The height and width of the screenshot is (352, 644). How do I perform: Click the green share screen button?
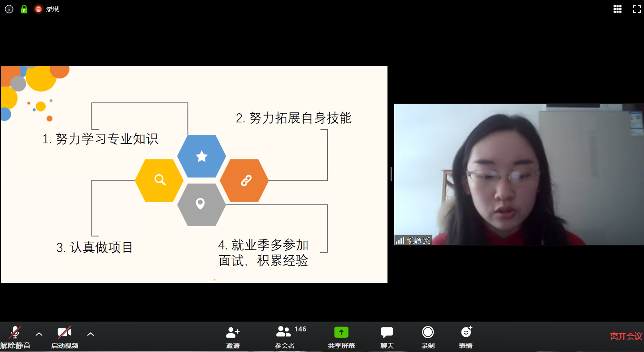click(341, 337)
